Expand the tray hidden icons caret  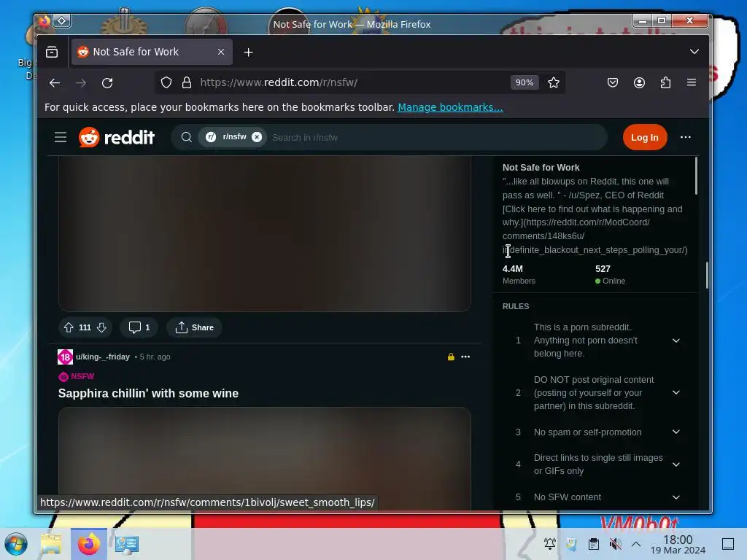point(636,544)
